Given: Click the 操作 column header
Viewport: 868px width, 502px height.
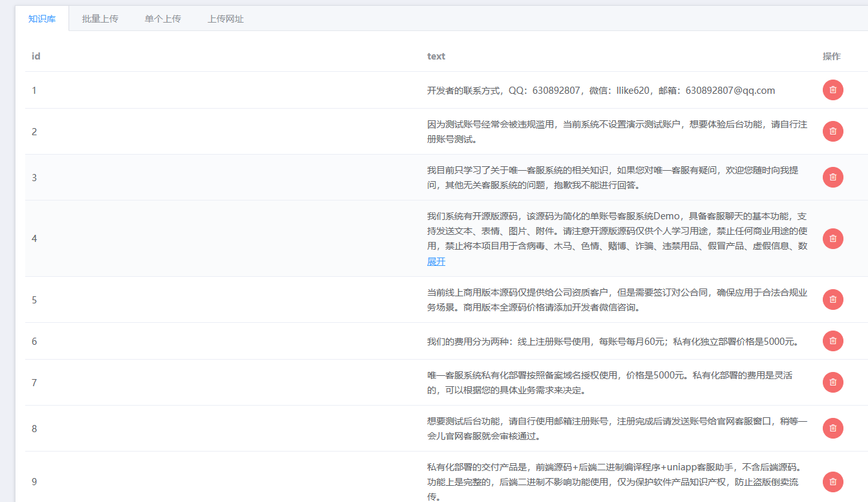Looking at the screenshot, I should point(832,56).
